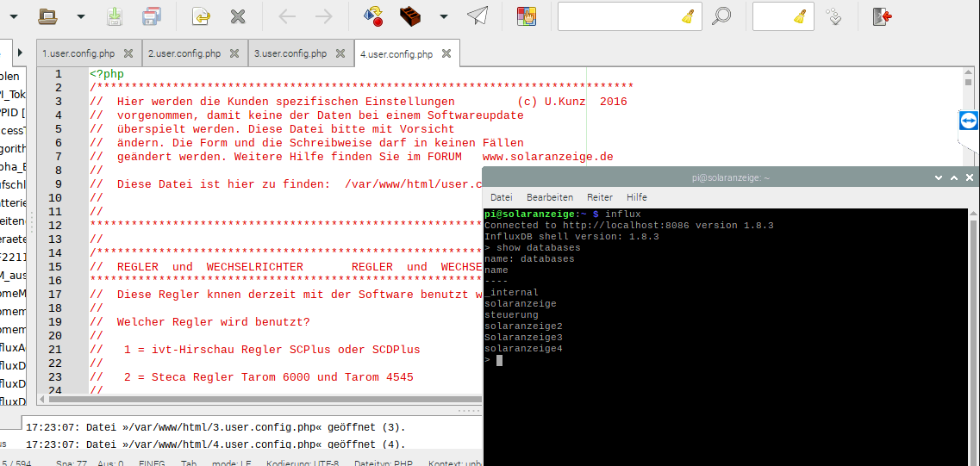Open the Bearbeiten menu in terminal
The width and height of the screenshot is (980, 466).
(x=550, y=197)
